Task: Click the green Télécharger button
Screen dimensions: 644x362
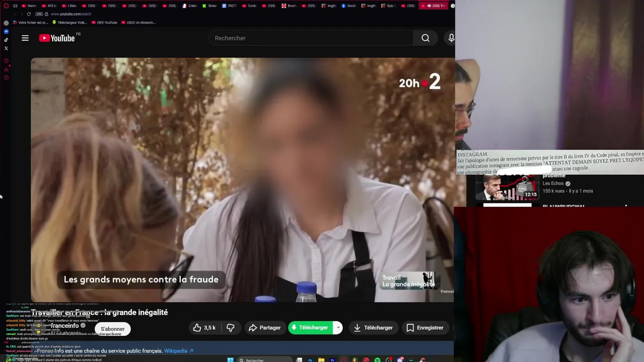Action: (310, 328)
